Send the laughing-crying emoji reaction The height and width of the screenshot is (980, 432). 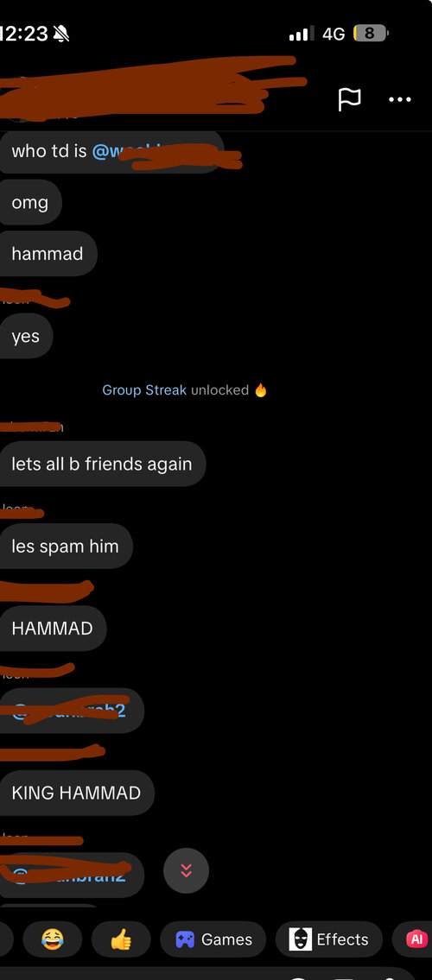[53, 939]
